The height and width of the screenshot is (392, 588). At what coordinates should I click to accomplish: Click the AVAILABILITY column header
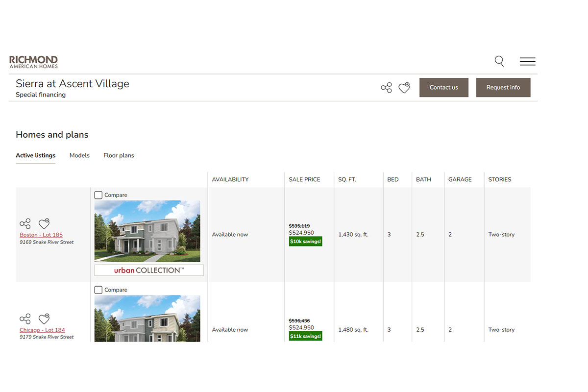[230, 179]
